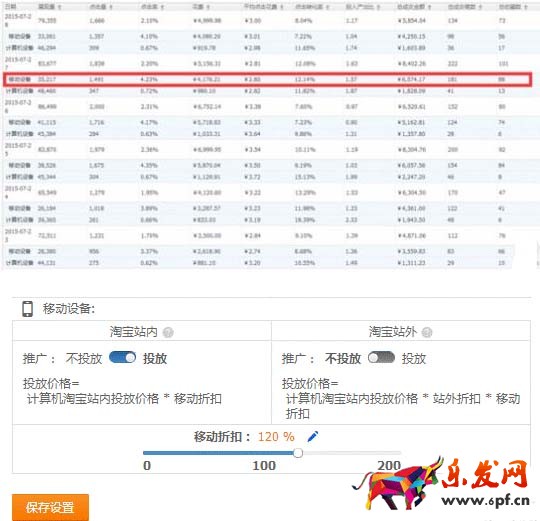Click the 10.11% conversion cell
540x521 pixels.
(x=305, y=149)
